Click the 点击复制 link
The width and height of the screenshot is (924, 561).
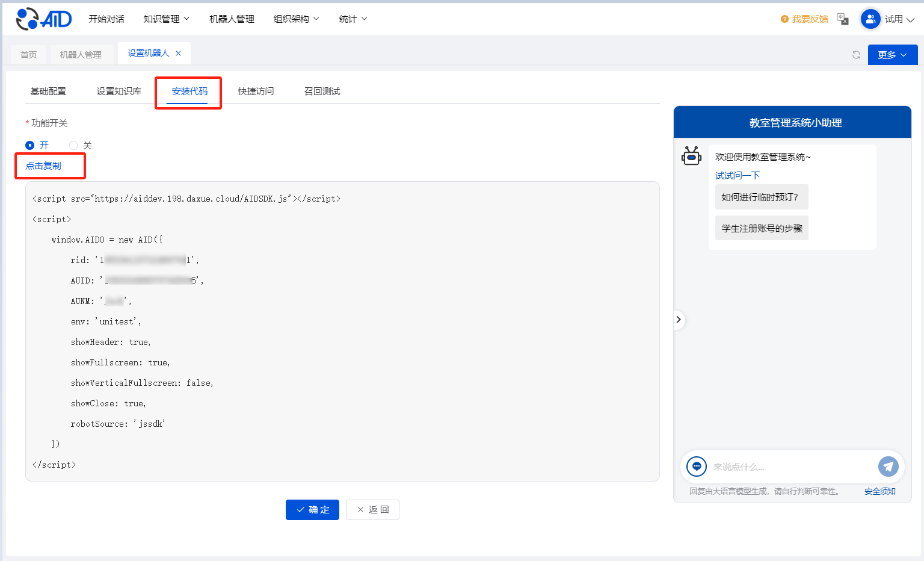click(x=43, y=166)
